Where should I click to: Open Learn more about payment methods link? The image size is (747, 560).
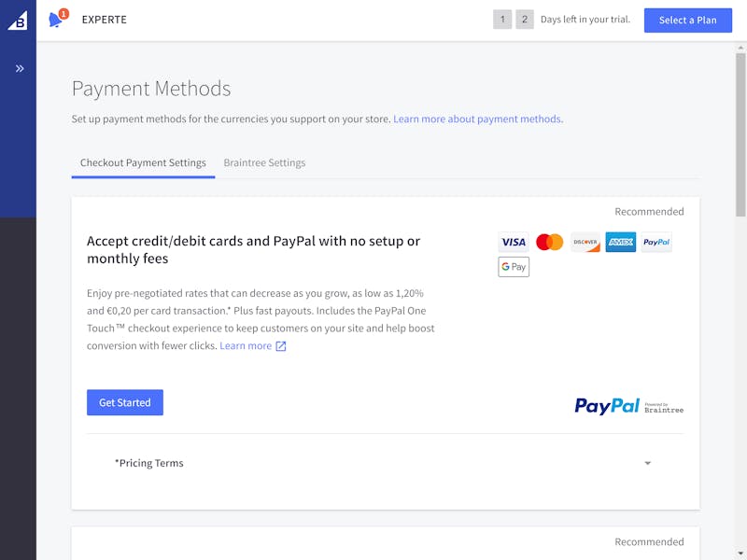click(478, 119)
